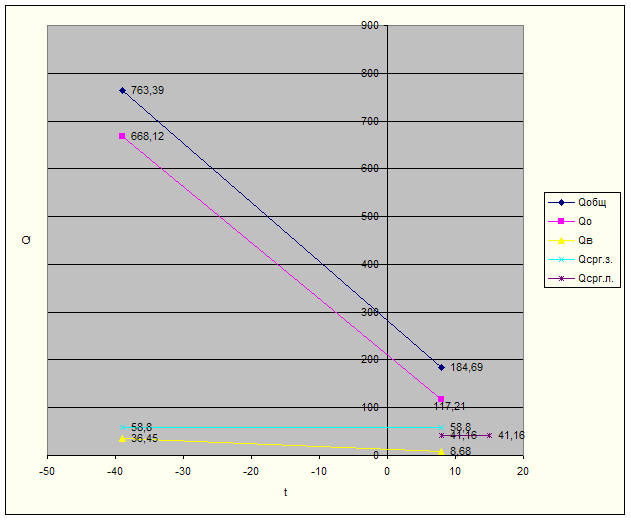Click the Qсрг.з. legend marker icon
The image size is (631, 520).
[x=561, y=259]
